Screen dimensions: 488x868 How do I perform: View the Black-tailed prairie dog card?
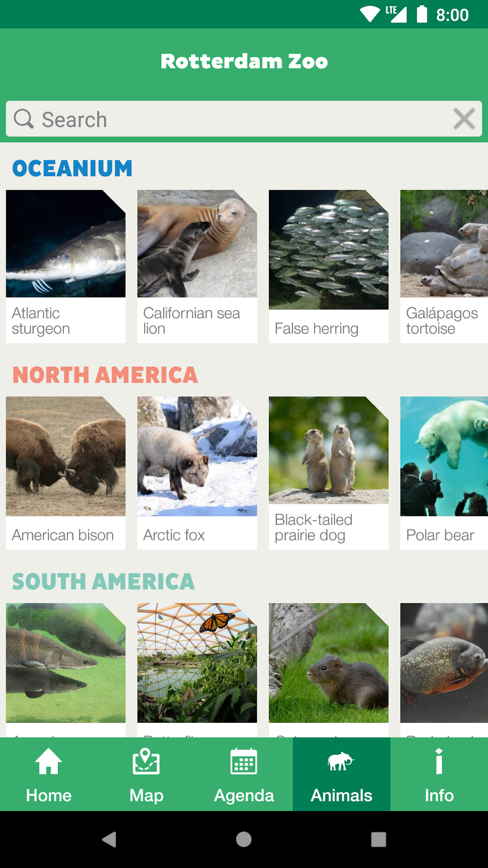(329, 473)
